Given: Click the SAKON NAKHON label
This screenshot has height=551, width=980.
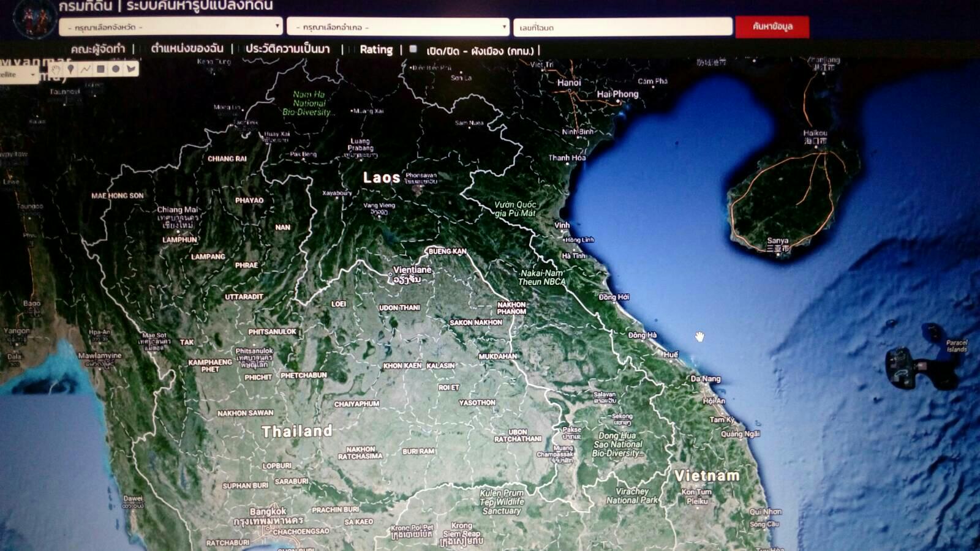Looking at the screenshot, I should 476,323.
